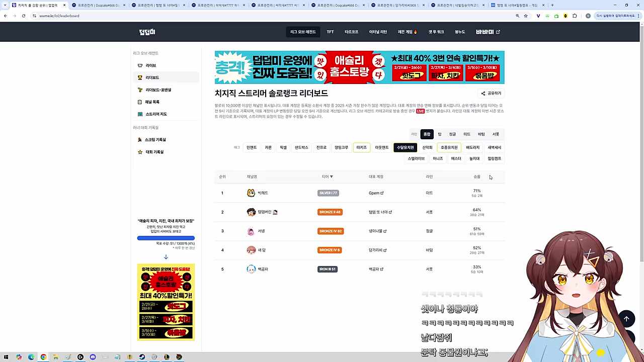The image size is (644, 362).
Task: Open the 백곰파 account link
Action: tap(376, 269)
